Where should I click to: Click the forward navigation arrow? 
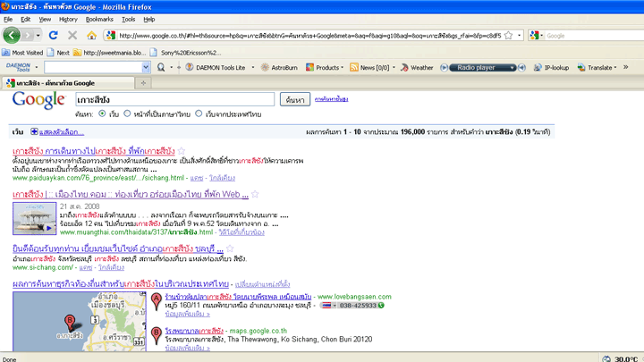(x=28, y=36)
